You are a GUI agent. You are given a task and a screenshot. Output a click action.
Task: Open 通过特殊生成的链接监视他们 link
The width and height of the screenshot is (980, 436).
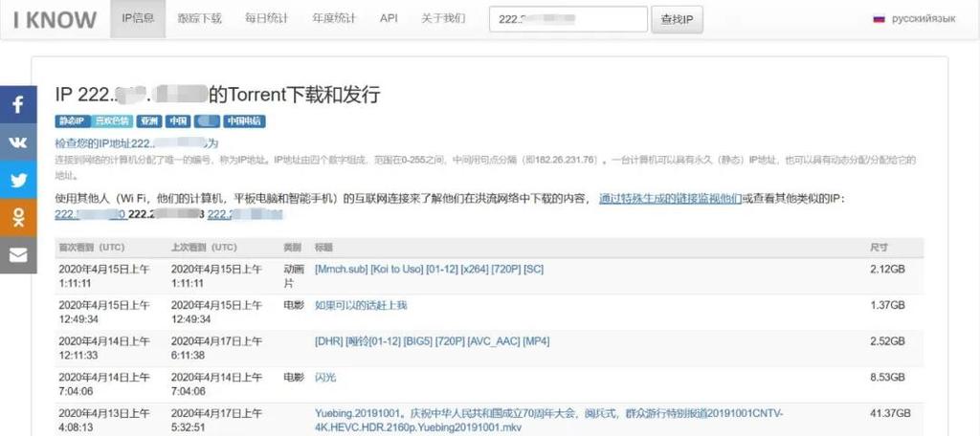click(x=670, y=199)
